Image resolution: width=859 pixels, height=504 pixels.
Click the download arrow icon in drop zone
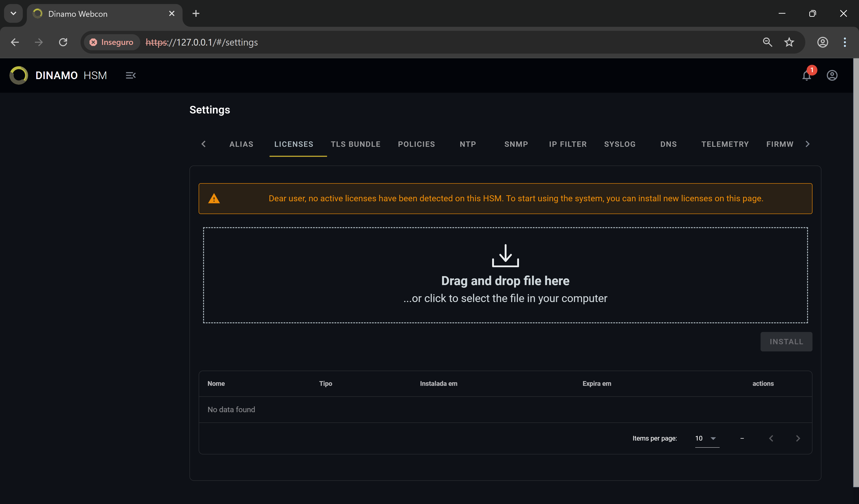[505, 255]
